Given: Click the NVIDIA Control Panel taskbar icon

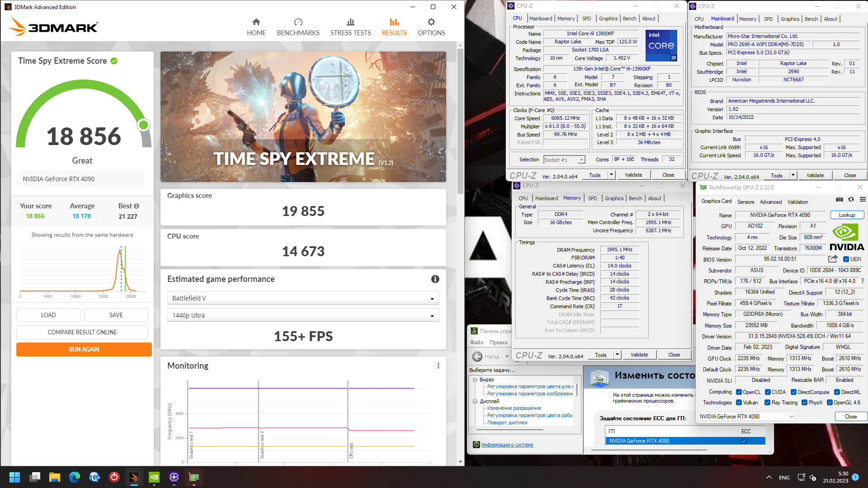Looking at the screenshot, I should [154, 477].
